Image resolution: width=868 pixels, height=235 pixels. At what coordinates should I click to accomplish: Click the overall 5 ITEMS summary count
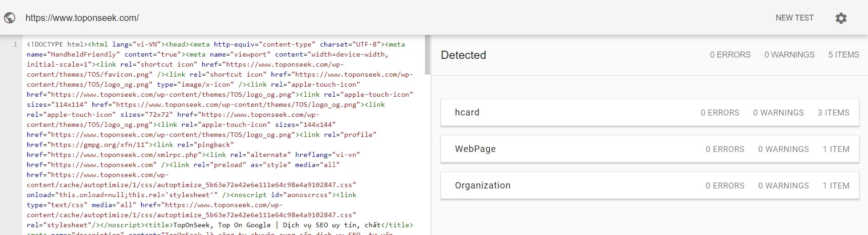coord(843,55)
